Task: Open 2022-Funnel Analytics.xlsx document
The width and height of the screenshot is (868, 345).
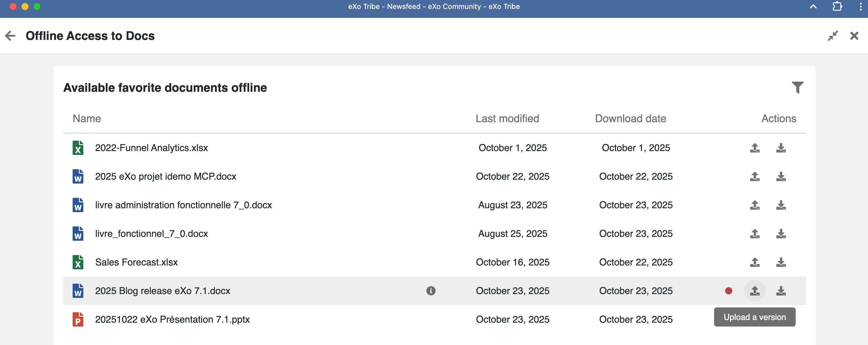Action: coord(151,148)
